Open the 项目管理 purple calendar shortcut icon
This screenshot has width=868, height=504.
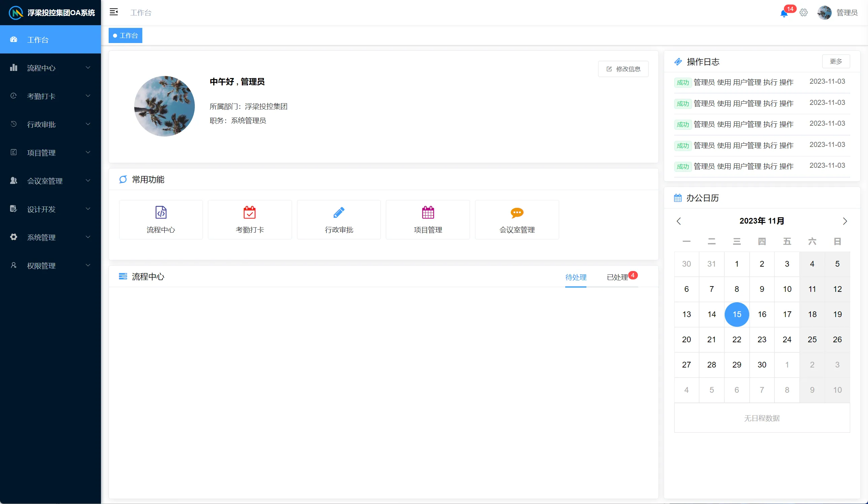click(x=428, y=212)
